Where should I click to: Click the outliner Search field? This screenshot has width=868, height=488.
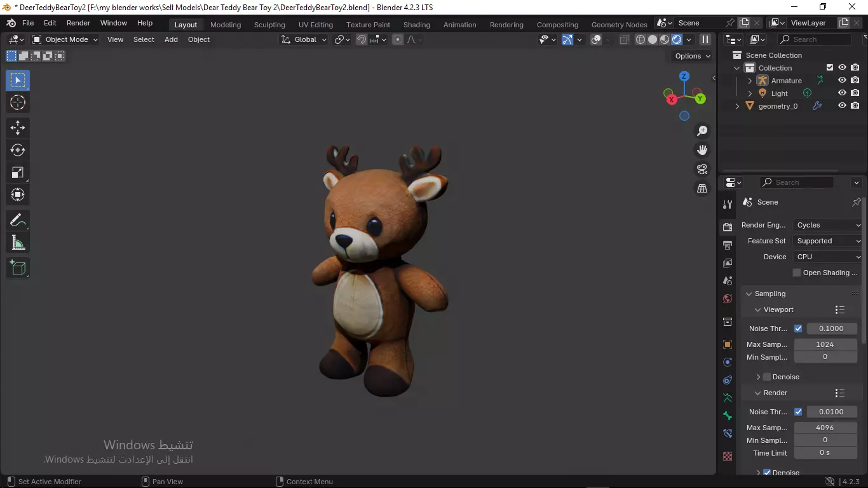pos(815,39)
